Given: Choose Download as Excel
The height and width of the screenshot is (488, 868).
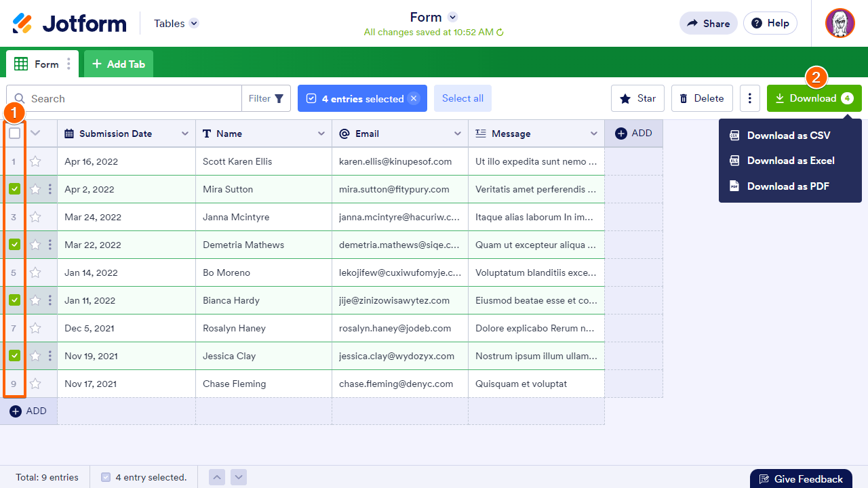Looking at the screenshot, I should [x=790, y=161].
